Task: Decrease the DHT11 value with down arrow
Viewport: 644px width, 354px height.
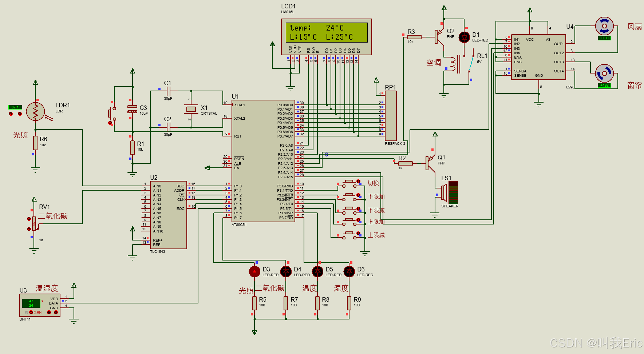Action: 56,312
